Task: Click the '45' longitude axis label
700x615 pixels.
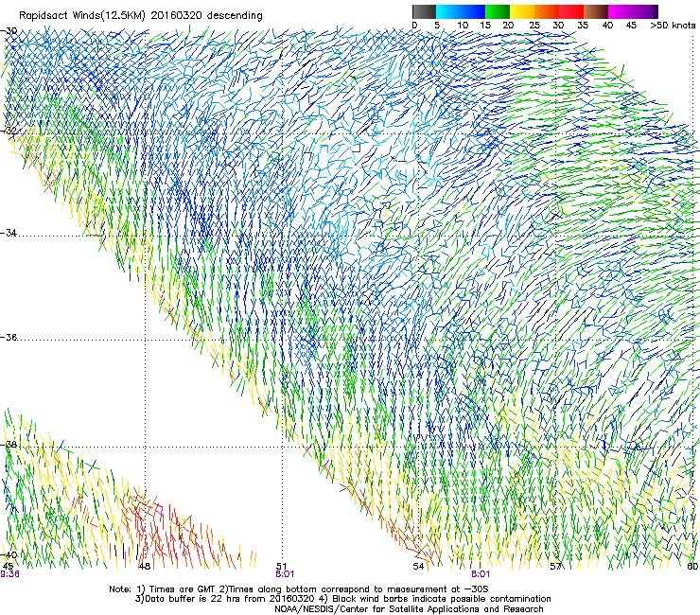Action: 8,567
